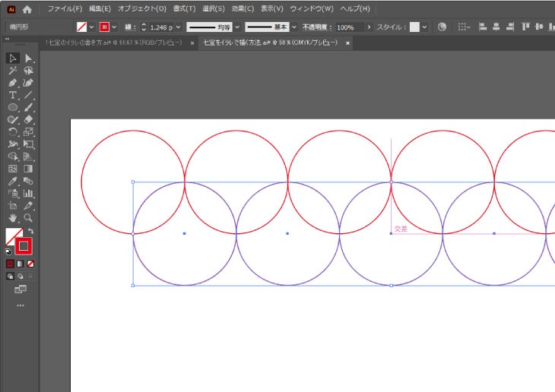The height and width of the screenshot is (392, 555).
Task: Expand the stroke weight dropdown
Action: pos(178,27)
